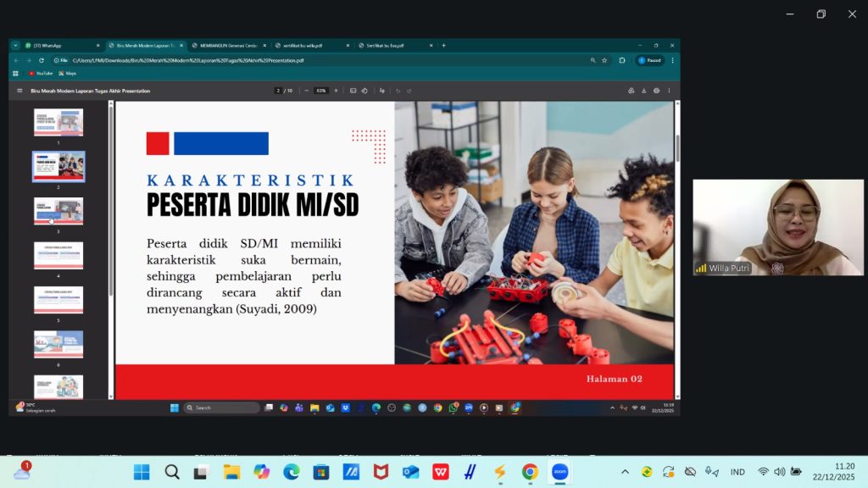Select page 4 thumbnail in sidebar

coord(58,255)
